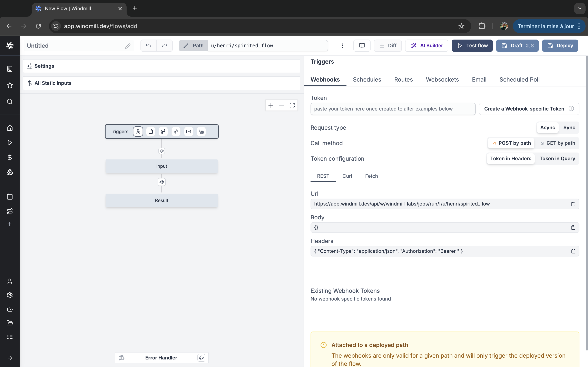
Task: Choose Token in Query configuration
Action: 557,158
